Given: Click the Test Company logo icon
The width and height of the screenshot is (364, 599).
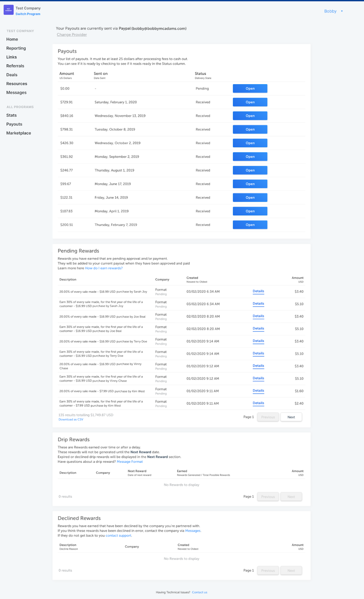Looking at the screenshot, I should (x=9, y=10).
